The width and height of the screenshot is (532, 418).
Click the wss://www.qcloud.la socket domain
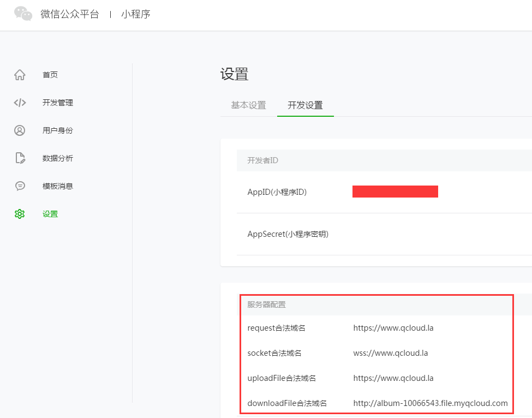pyautogui.click(x=390, y=353)
